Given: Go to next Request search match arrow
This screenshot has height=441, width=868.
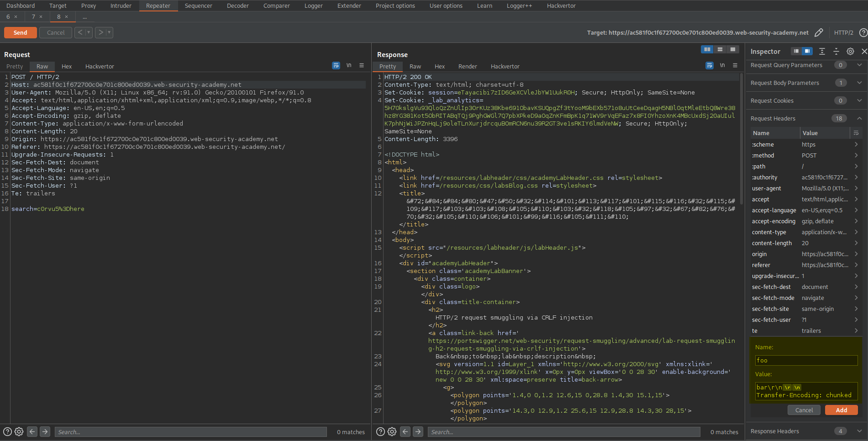Looking at the screenshot, I should coord(45,431).
